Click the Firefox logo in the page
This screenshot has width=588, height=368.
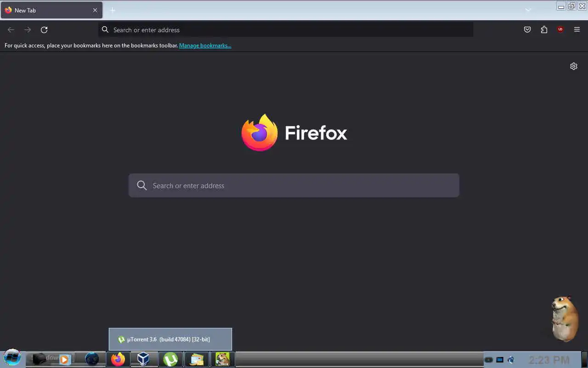260,132
